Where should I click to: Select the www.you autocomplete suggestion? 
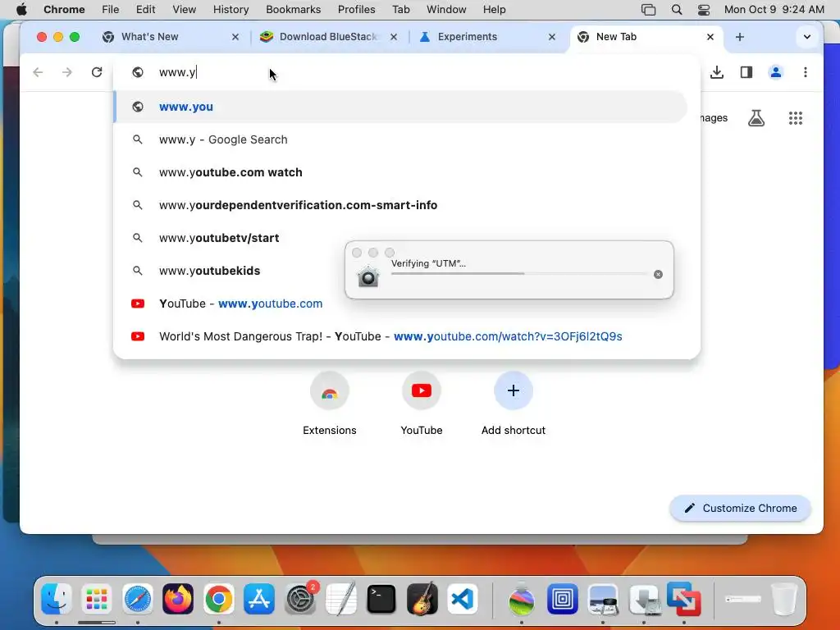[400, 107]
